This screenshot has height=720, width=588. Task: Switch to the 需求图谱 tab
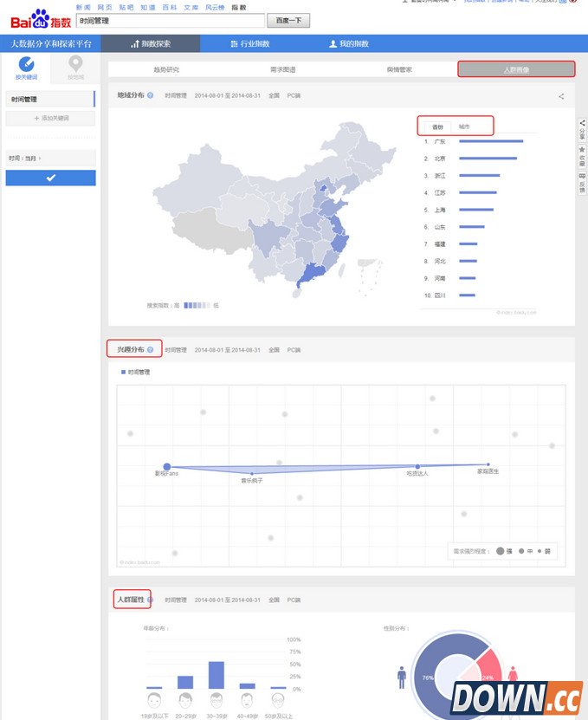(283, 70)
